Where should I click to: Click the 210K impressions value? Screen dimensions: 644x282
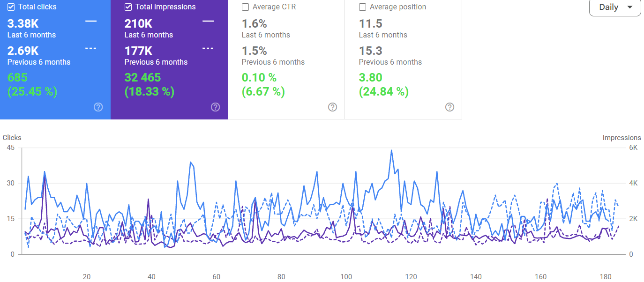pyautogui.click(x=139, y=23)
